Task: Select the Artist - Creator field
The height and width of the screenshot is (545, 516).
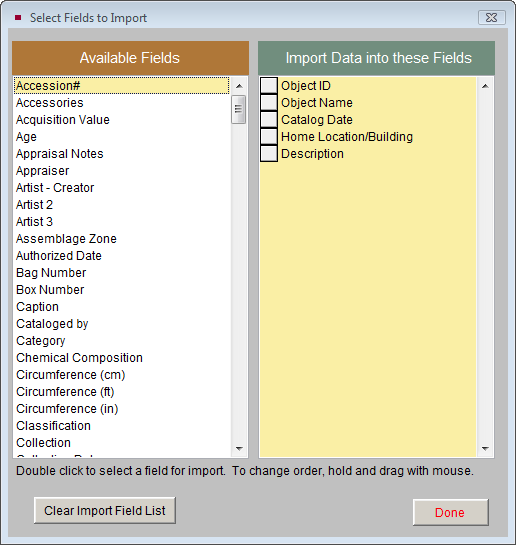Action: (122, 188)
